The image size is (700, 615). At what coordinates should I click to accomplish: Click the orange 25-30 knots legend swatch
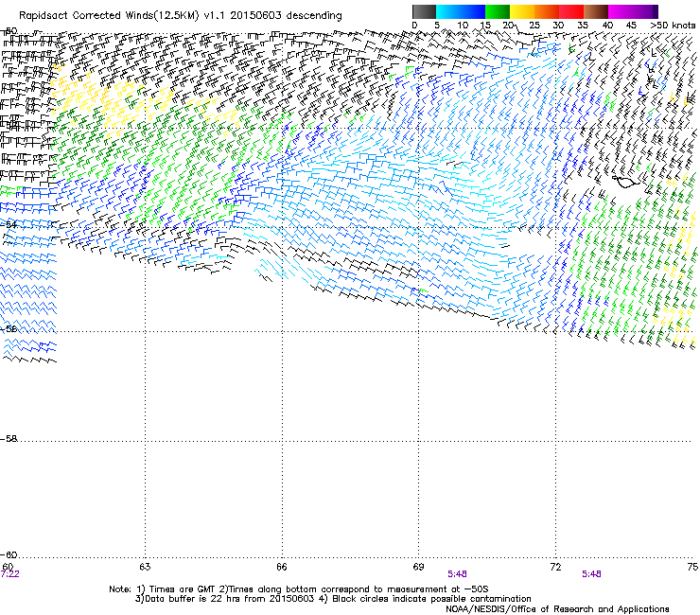click(547, 11)
